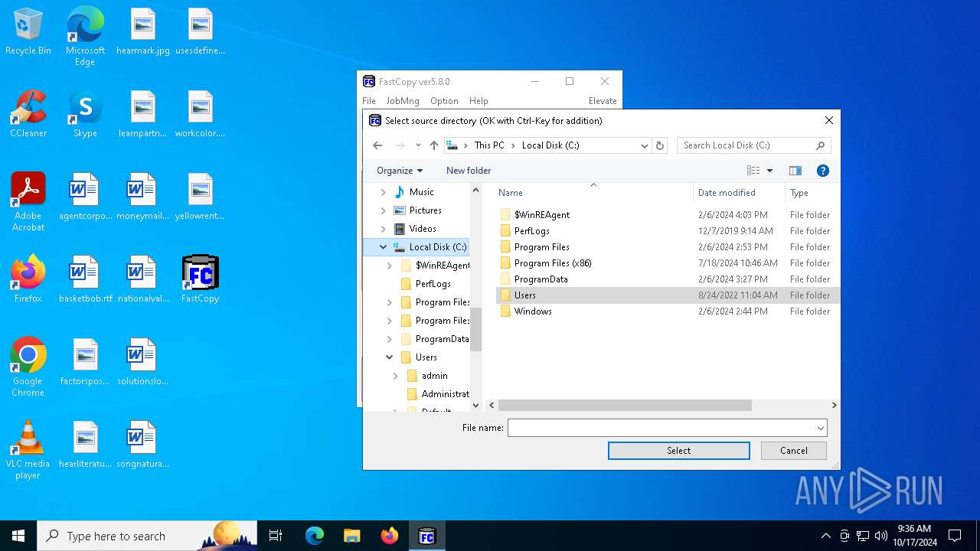Screen dimensions: 980x551
Task: Expand the Music tree node
Action: coord(384,192)
